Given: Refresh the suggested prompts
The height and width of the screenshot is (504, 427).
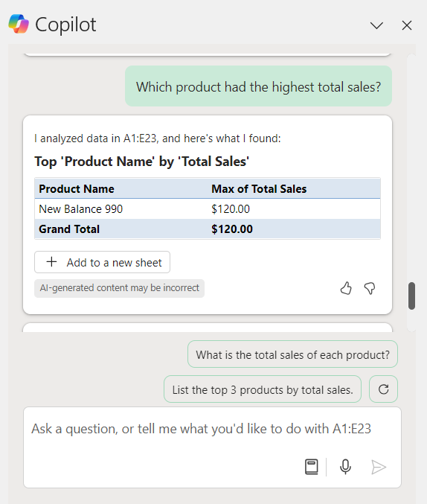Looking at the screenshot, I should [383, 389].
